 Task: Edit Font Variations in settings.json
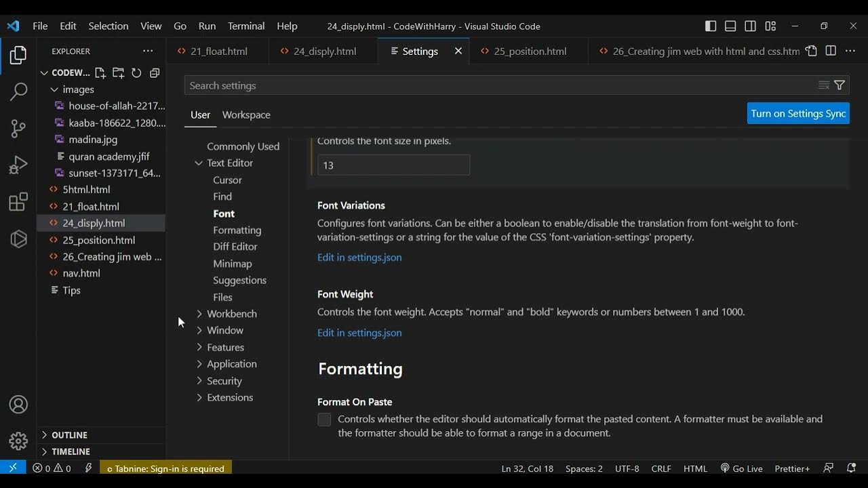point(359,257)
